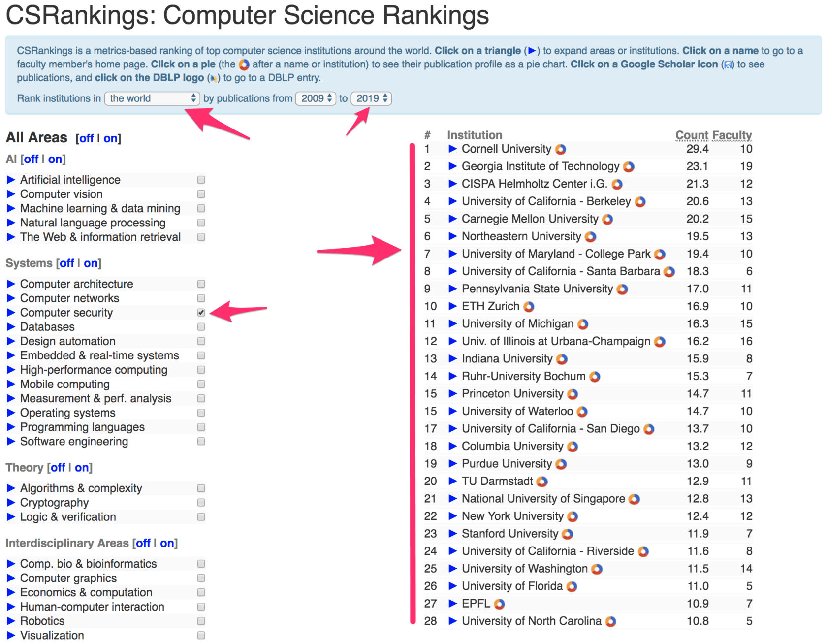This screenshot has width=827, height=644.
Task: Enable the Databases checkbox
Action: click(x=201, y=326)
